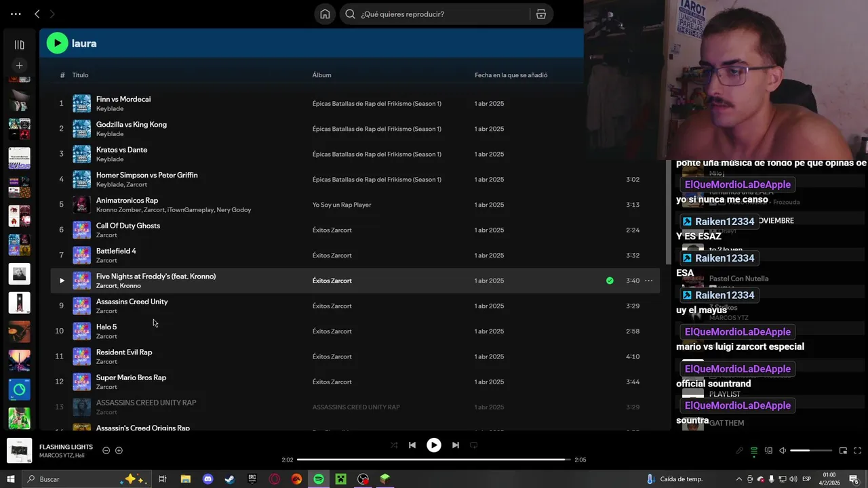Select Halo 5 track
This screenshot has width=868, height=488.
click(355, 331)
